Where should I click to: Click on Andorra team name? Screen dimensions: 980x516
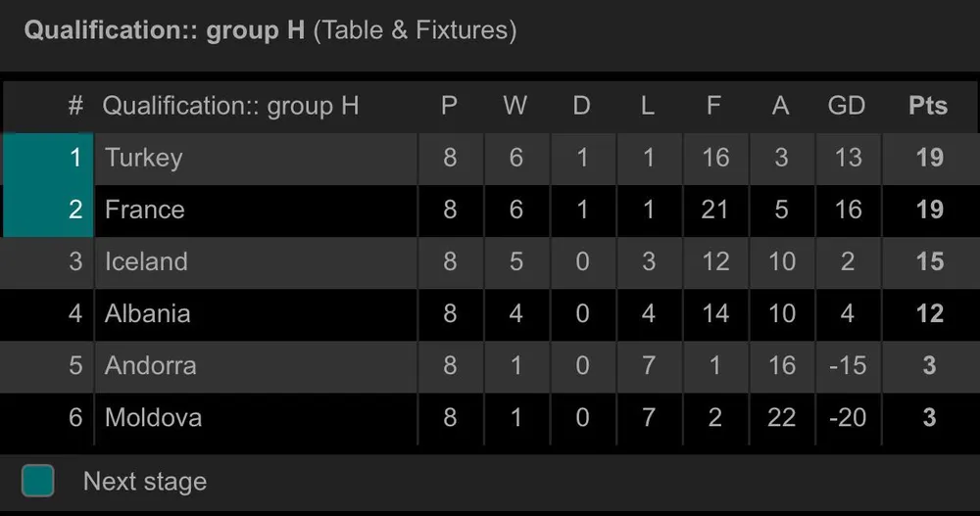tap(151, 365)
